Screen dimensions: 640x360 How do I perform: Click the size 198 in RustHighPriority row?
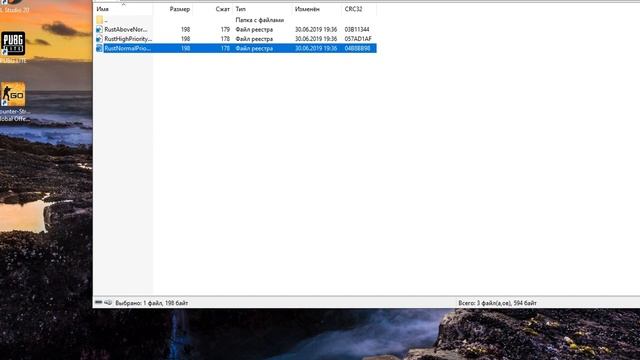coord(185,39)
